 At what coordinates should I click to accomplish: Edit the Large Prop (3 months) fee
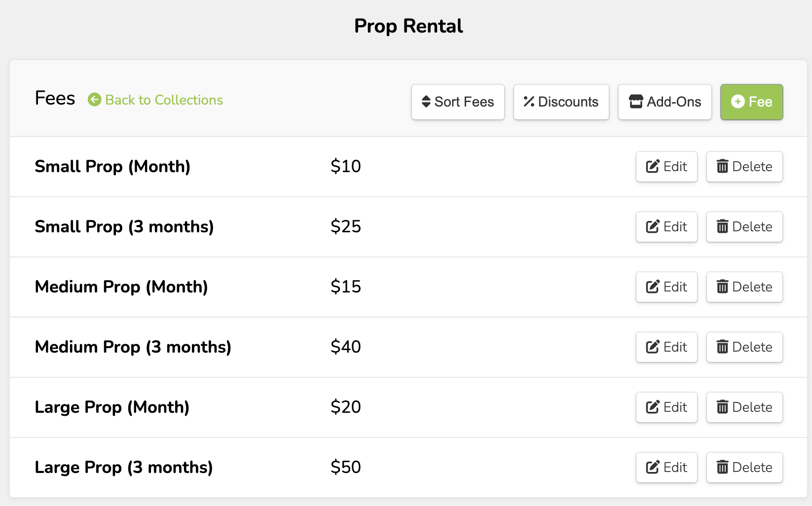tap(666, 468)
